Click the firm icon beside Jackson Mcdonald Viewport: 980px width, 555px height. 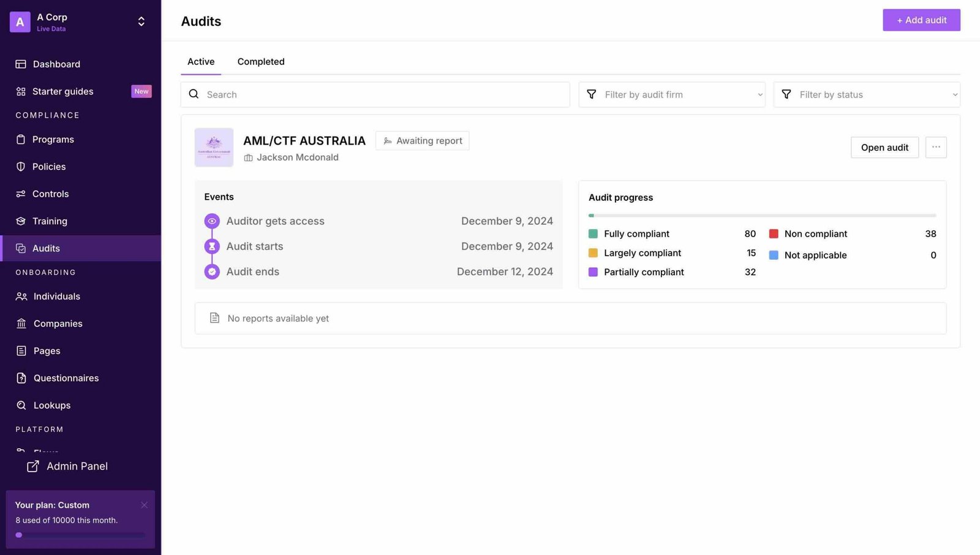pos(248,157)
